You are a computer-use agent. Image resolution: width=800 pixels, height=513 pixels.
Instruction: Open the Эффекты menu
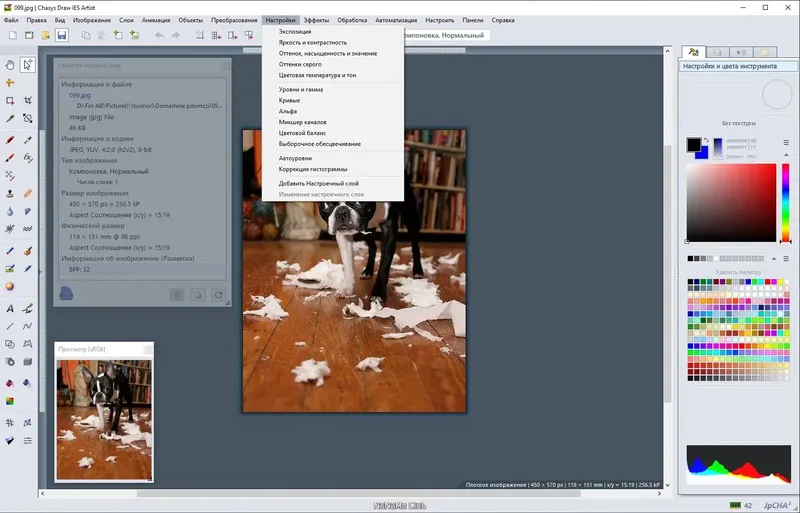click(316, 20)
